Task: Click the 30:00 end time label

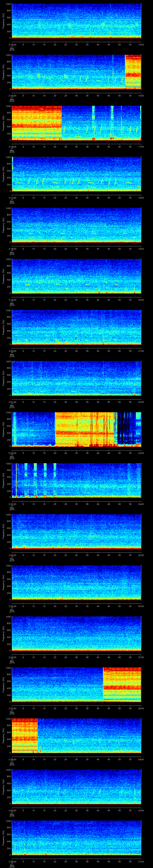Action: [141, 810]
